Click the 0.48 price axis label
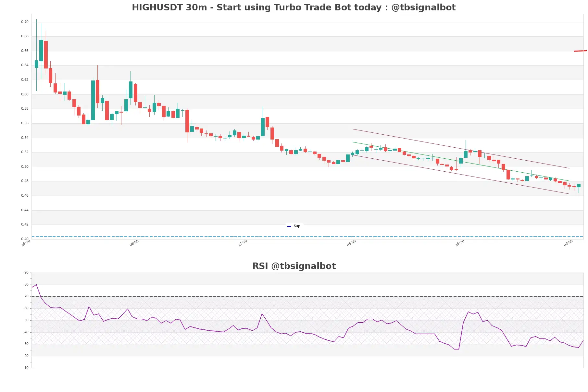Viewport: 588px width, 392px height. click(25, 181)
